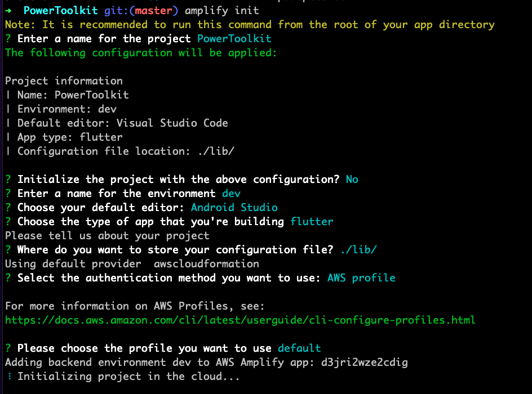Click the question mark before Where do you want to store

click(8, 250)
